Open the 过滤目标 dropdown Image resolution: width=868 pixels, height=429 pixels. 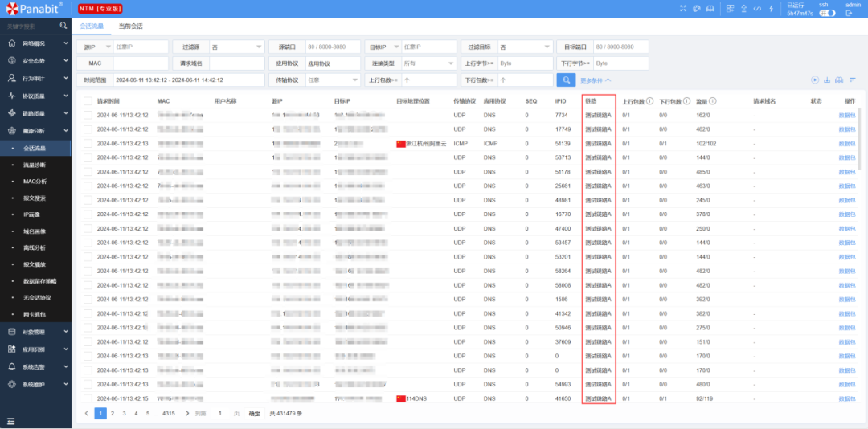click(x=526, y=47)
